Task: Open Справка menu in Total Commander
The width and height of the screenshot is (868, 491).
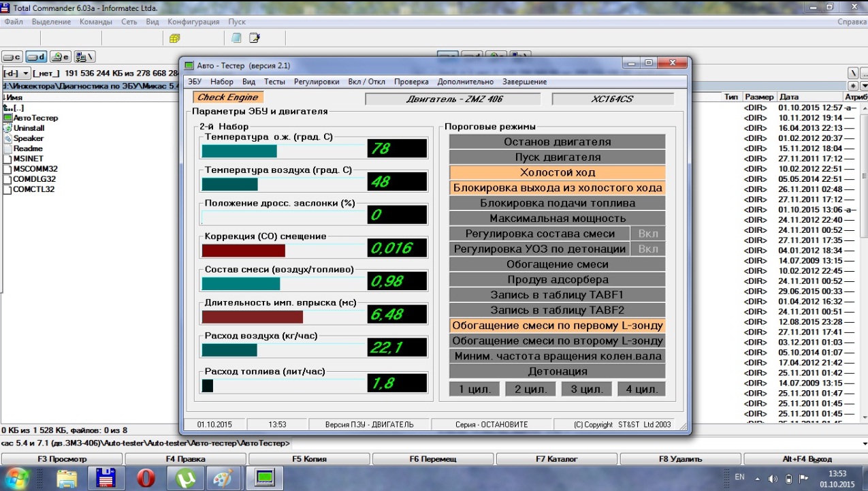Action: pyautogui.click(x=852, y=22)
